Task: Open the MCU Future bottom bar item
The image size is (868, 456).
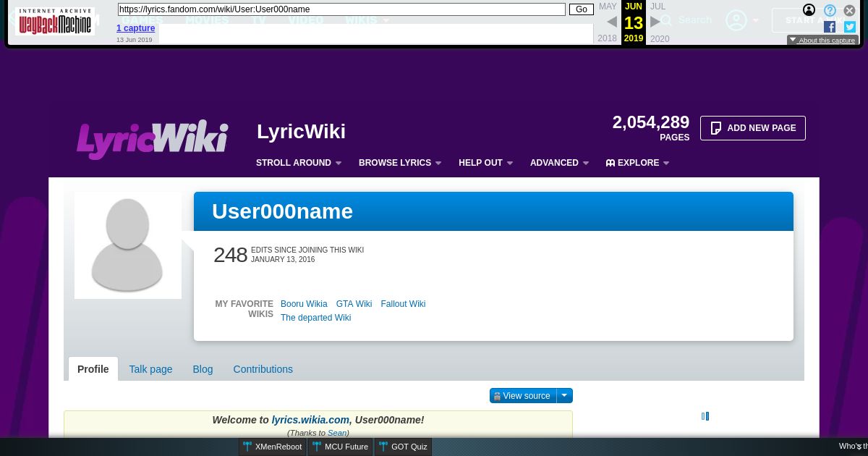Action: coord(340,447)
